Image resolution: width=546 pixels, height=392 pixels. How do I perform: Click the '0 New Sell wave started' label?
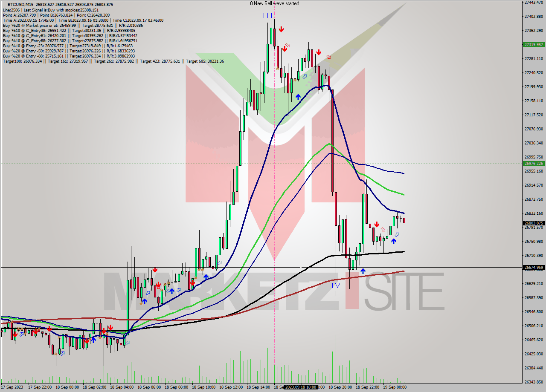click(275, 3)
